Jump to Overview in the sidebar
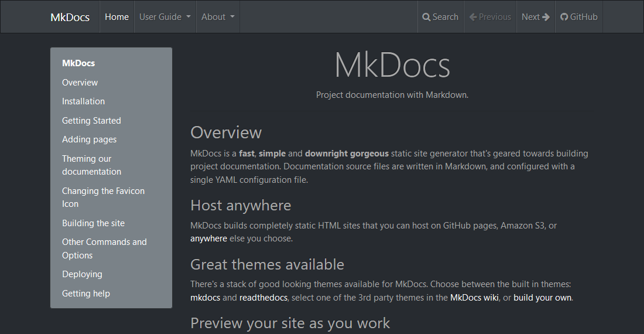This screenshot has width=644, height=334. [x=80, y=83]
